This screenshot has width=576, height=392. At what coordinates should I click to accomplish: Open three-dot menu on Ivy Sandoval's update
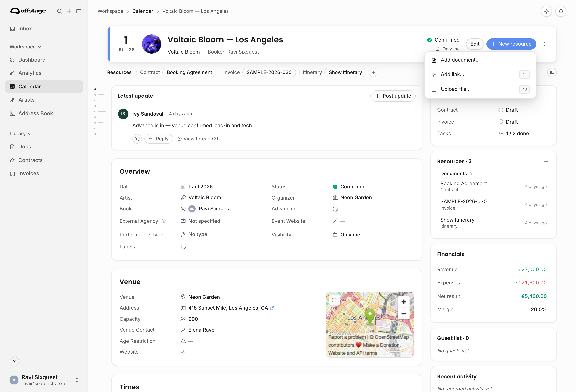click(x=410, y=114)
